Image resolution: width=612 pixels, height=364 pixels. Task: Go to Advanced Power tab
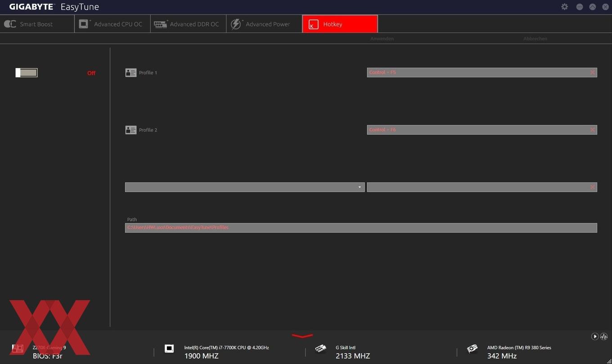[264, 24]
